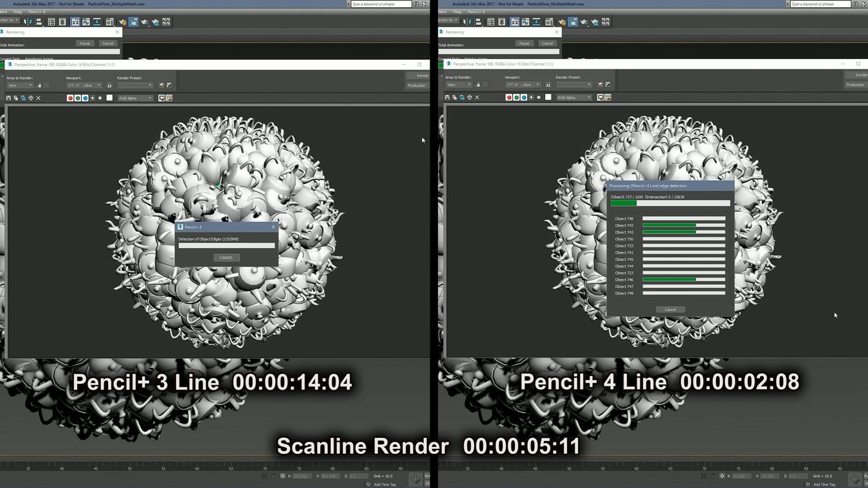Open the Pencil+ 4 menu in the left menu bar

tap(37, 12)
